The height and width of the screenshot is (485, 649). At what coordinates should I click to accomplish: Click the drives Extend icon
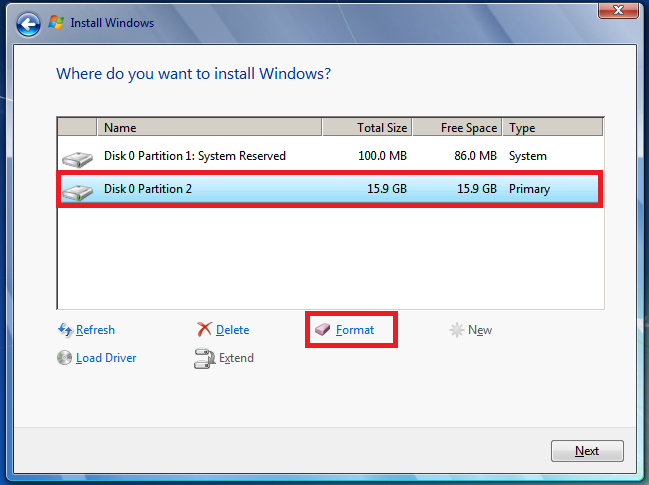(204, 358)
